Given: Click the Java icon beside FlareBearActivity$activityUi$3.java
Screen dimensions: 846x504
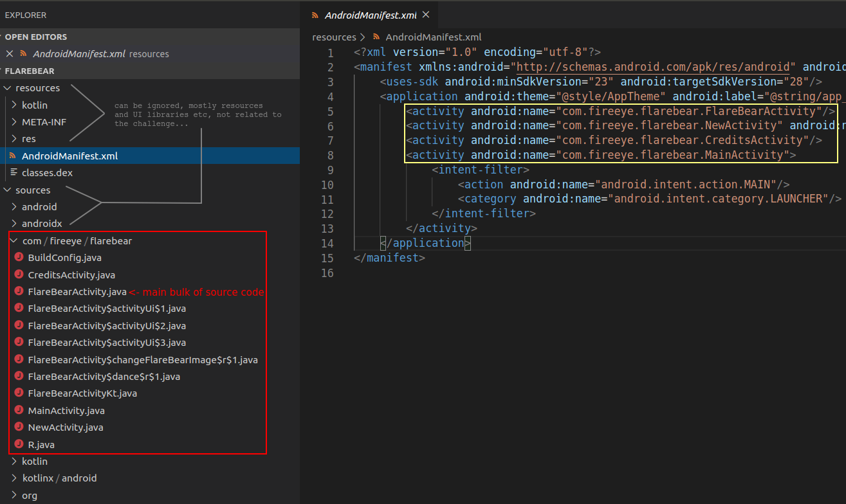Looking at the screenshot, I should click(19, 342).
